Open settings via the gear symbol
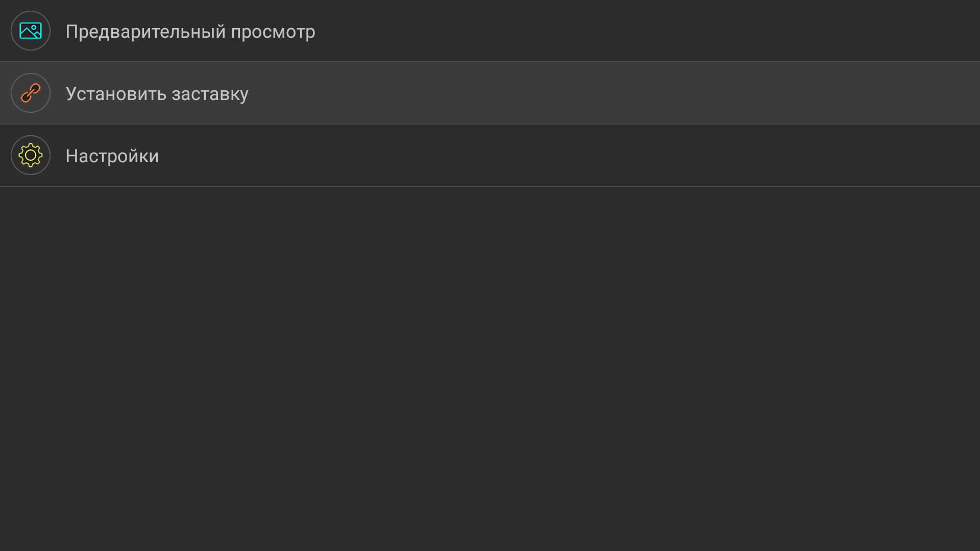 [x=31, y=155]
